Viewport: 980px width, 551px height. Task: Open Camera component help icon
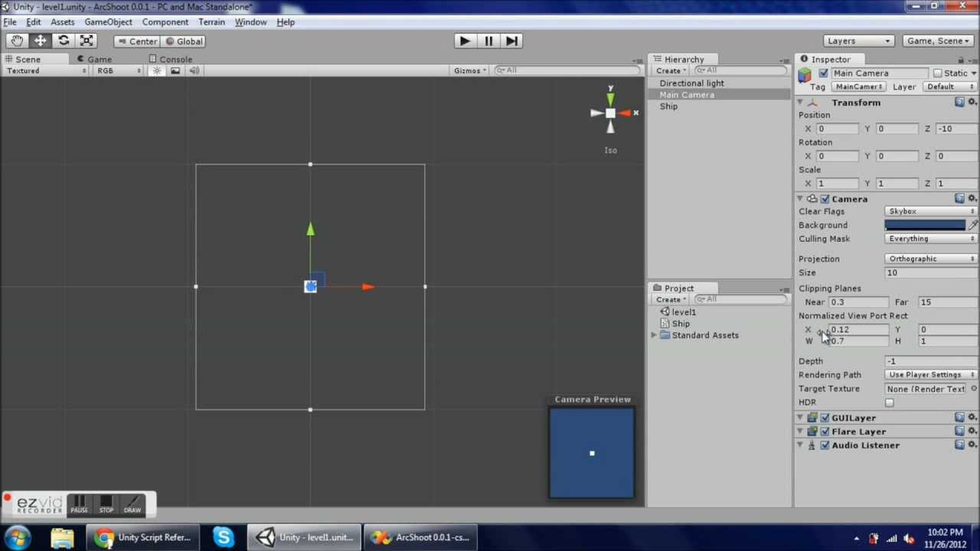[x=959, y=199]
